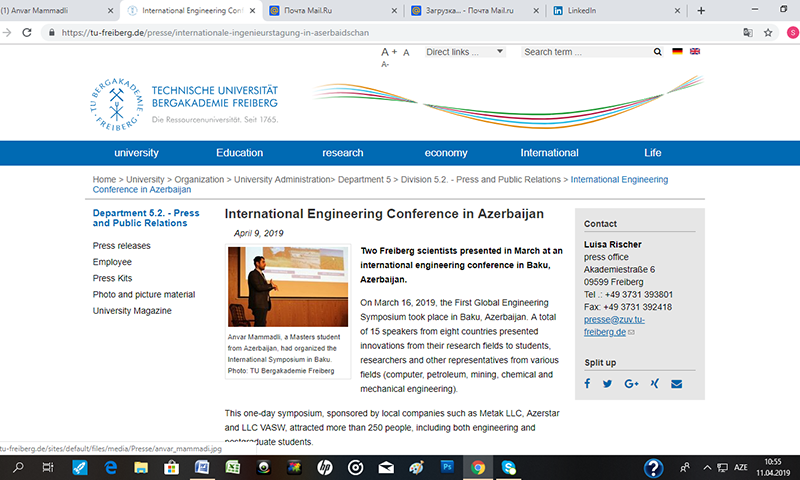Image resolution: width=800 pixels, height=480 pixels.
Task: Switch site language to English flag
Action: pyautogui.click(x=694, y=51)
